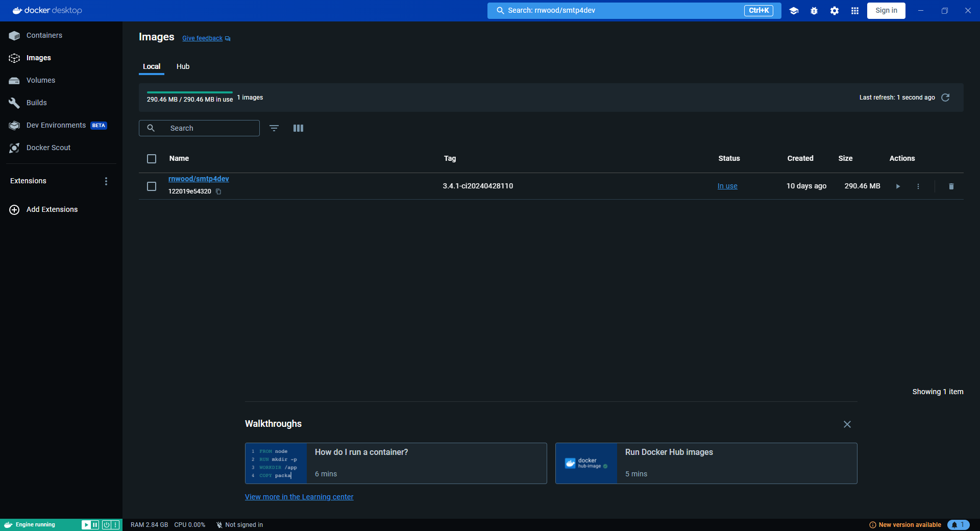Click the RAM 2.84 GB indicator
The width and height of the screenshot is (980, 531).
pyautogui.click(x=149, y=525)
